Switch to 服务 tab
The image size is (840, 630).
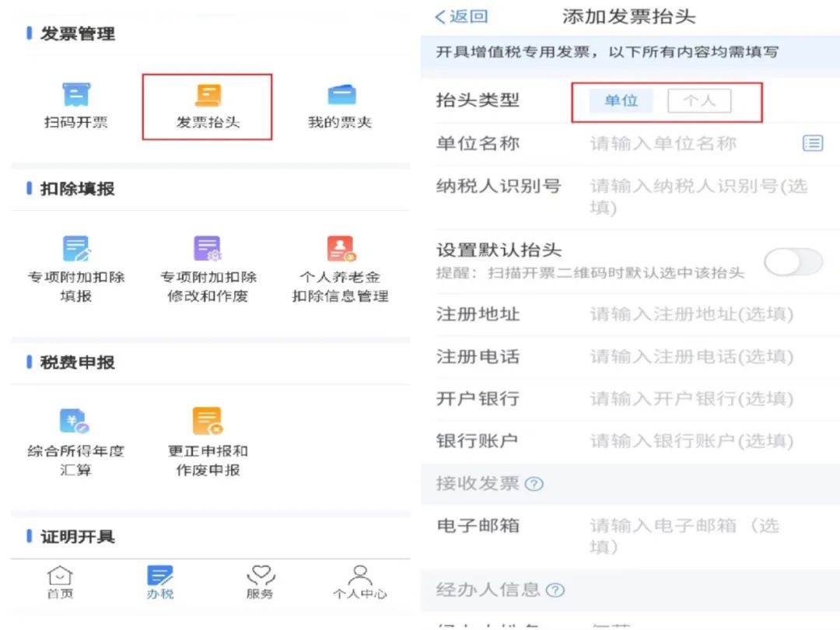[x=261, y=582]
